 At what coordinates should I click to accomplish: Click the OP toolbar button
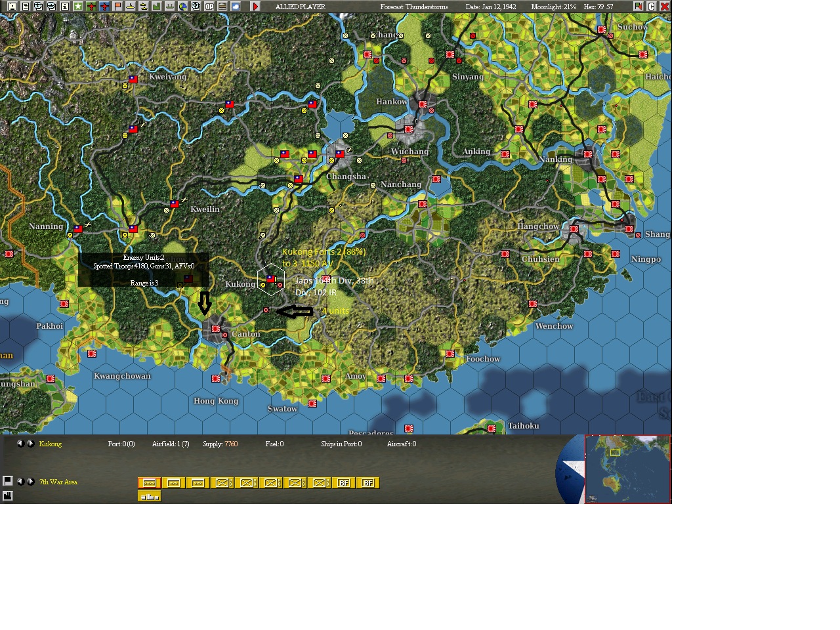click(209, 7)
